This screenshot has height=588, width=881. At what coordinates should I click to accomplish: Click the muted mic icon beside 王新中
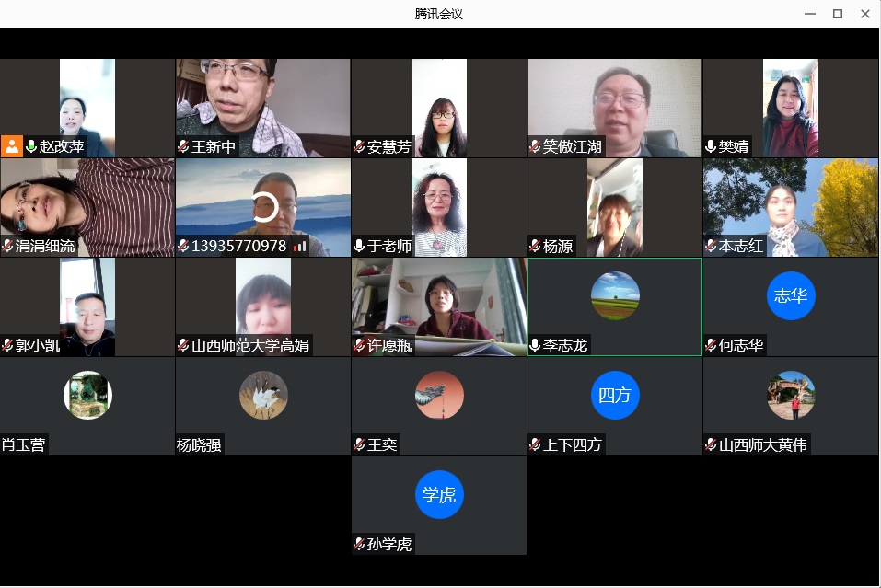coord(183,146)
